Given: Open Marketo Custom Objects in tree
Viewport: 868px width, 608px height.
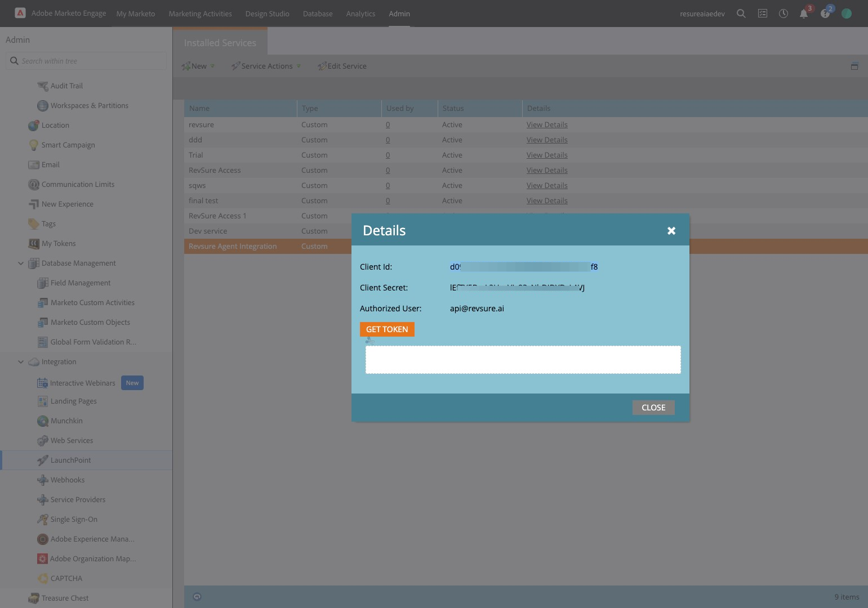Looking at the screenshot, I should pyautogui.click(x=90, y=322).
